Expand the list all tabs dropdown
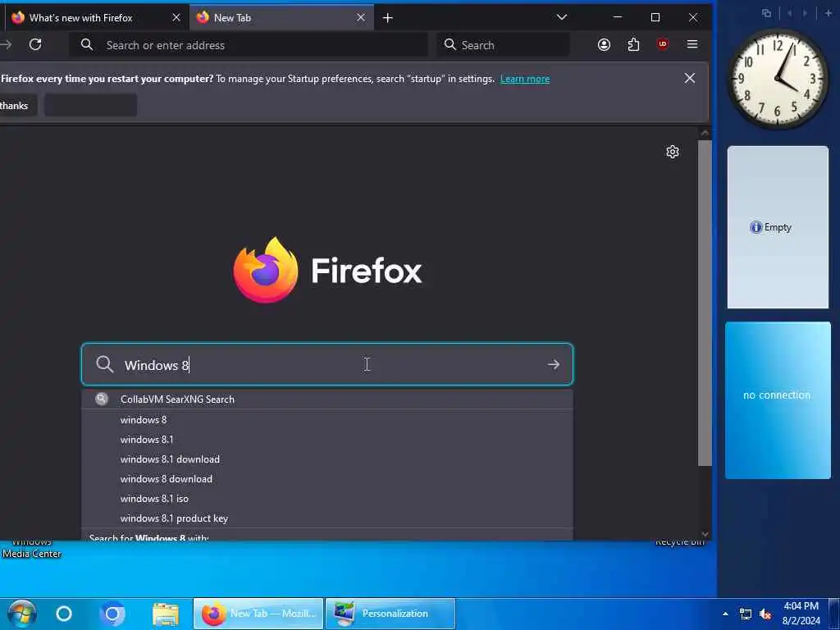The height and width of the screenshot is (630, 840). (x=561, y=17)
